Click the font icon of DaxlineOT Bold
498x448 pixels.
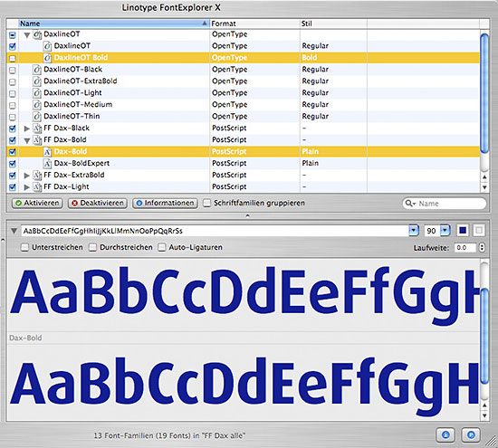tap(47, 58)
